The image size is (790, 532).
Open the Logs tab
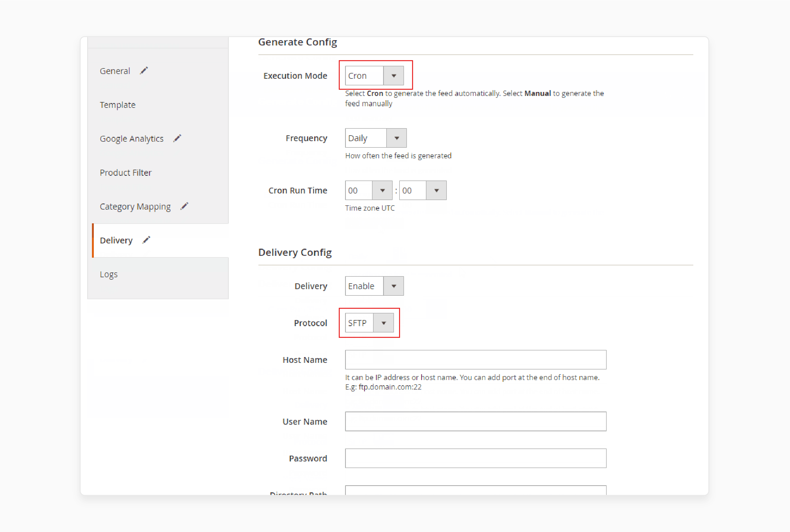(109, 274)
